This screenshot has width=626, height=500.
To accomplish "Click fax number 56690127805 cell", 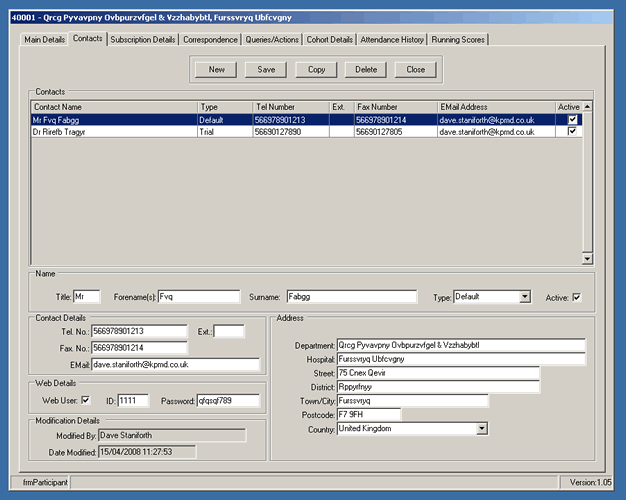I will pyautogui.click(x=396, y=132).
